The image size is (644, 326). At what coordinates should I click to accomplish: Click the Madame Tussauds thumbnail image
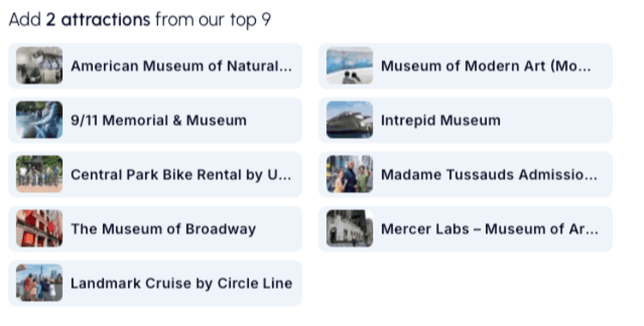(x=349, y=174)
